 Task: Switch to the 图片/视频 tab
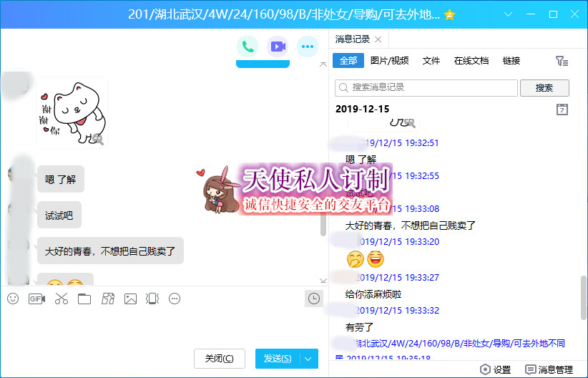pos(390,61)
